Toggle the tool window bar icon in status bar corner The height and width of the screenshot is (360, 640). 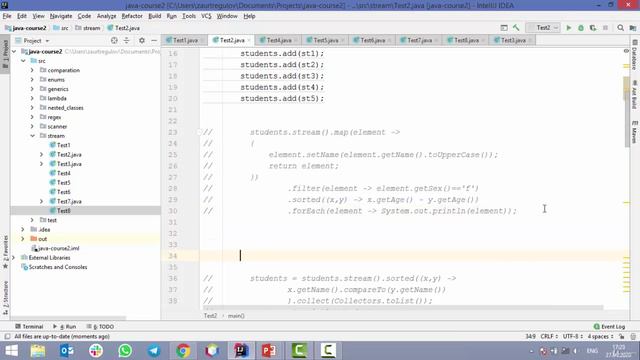pyautogui.click(x=7, y=337)
